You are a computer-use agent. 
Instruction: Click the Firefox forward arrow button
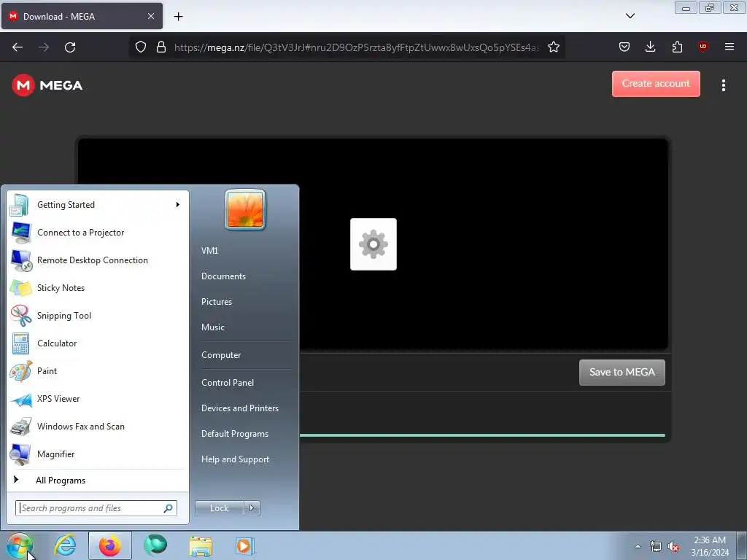[44, 47]
